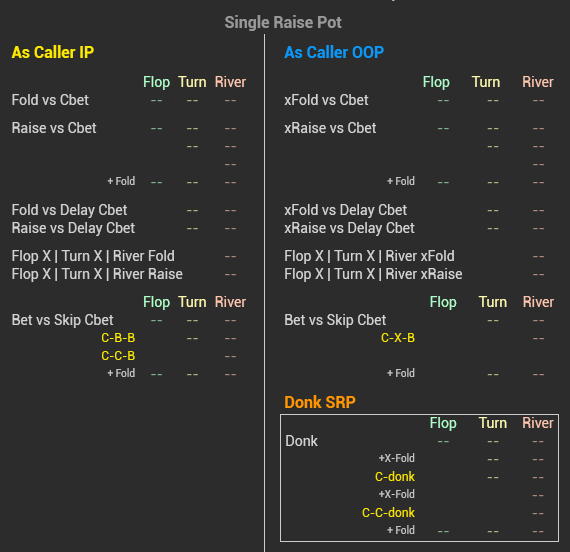
Task: Open the Donk SRP section title
Action: (320, 402)
